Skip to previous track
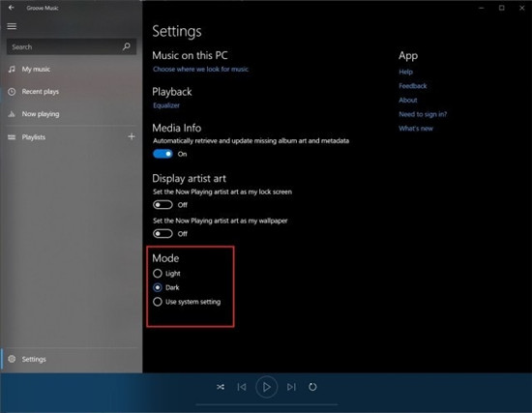The height and width of the screenshot is (413, 532). (x=242, y=387)
